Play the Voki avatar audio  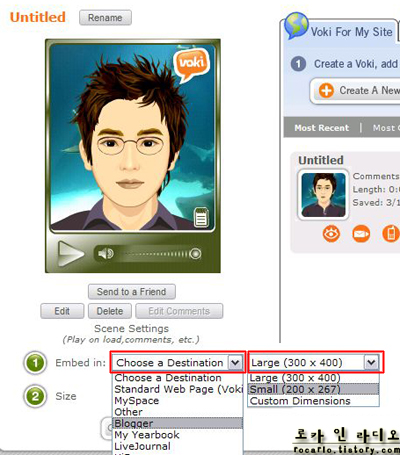(x=71, y=254)
